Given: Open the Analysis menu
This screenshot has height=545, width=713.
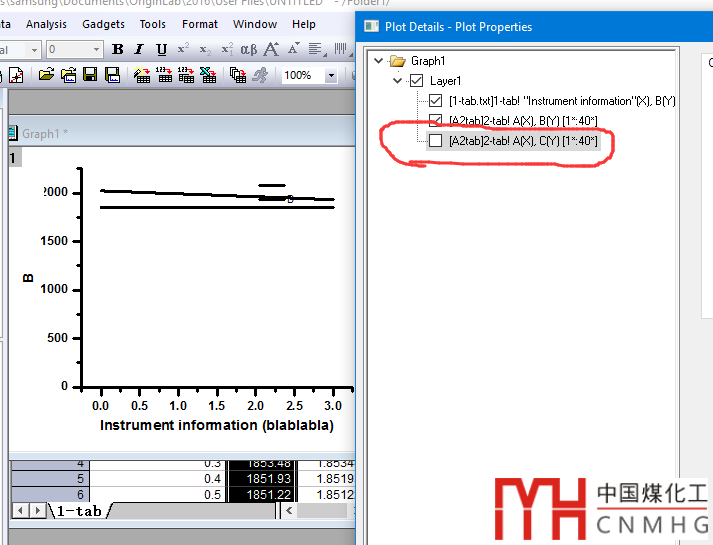Looking at the screenshot, I should point(46,24).
